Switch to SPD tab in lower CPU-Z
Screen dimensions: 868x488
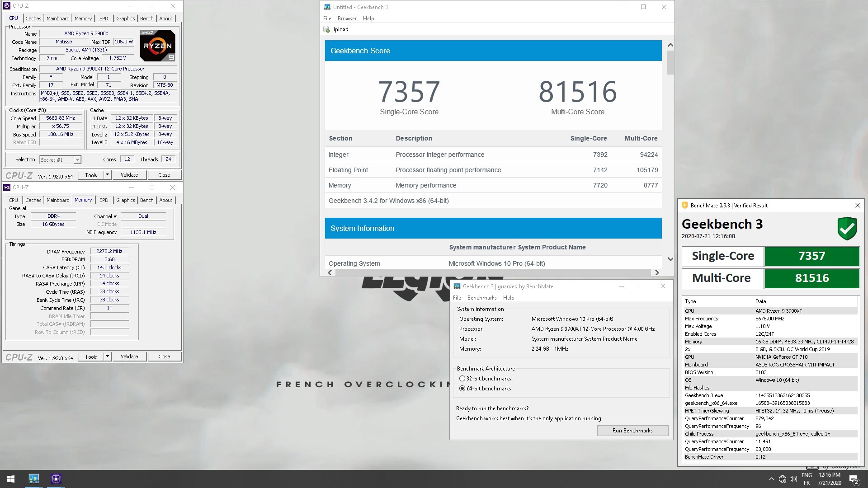(104, 200)
